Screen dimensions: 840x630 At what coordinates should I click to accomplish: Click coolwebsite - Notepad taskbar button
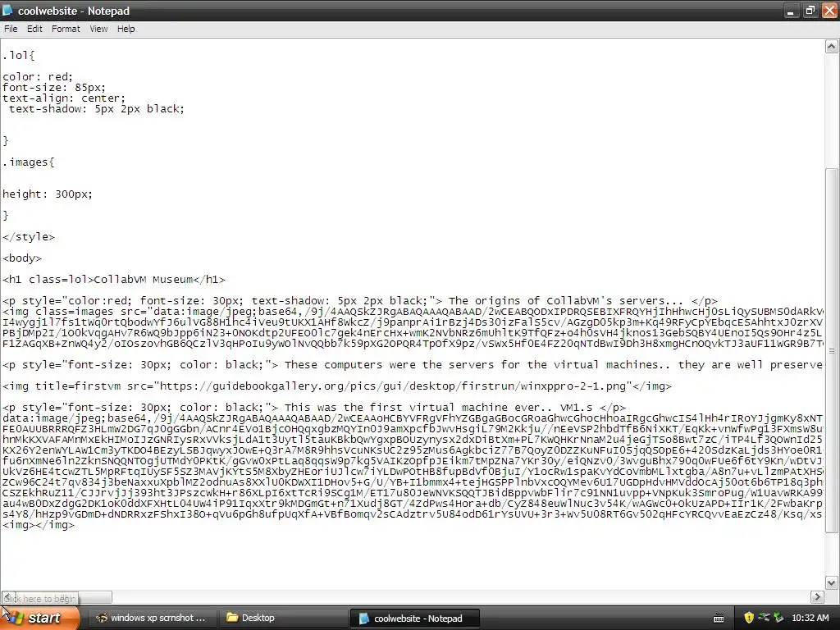414,619
